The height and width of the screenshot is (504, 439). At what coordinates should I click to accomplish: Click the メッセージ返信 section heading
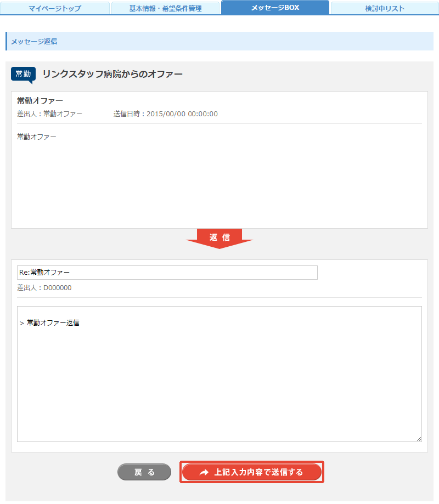click(x=34, y=42)
